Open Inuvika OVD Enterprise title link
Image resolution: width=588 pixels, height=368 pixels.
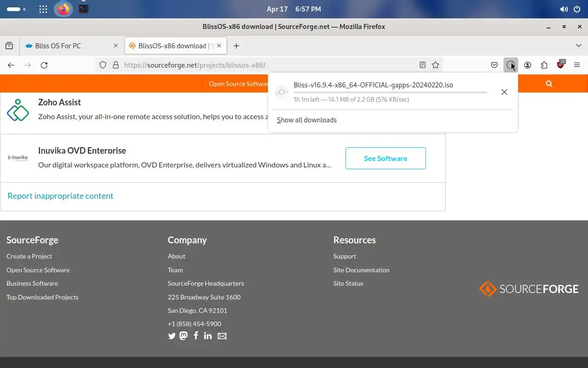[82, 150]
